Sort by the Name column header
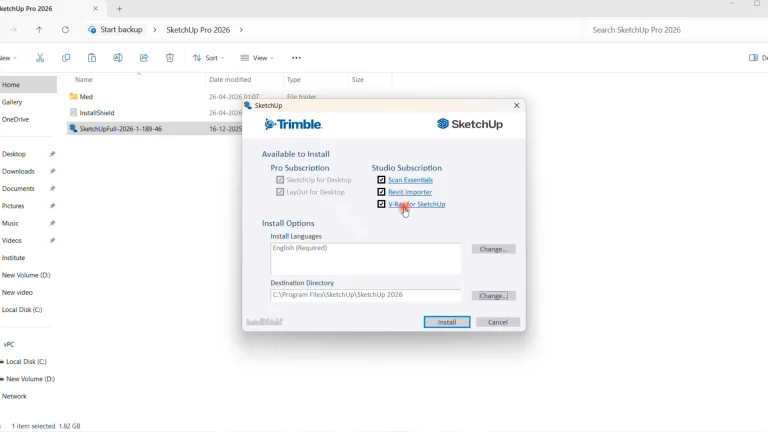The width and height of the screenshot is (768, 432). pyautogui.click(x=84, y=79)
